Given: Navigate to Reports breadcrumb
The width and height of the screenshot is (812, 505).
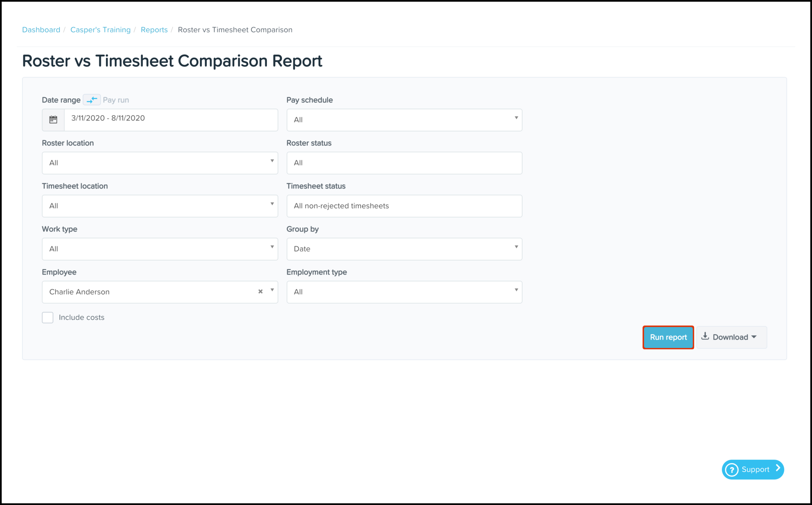Looking at the screenshot, I should coord(154,30).
